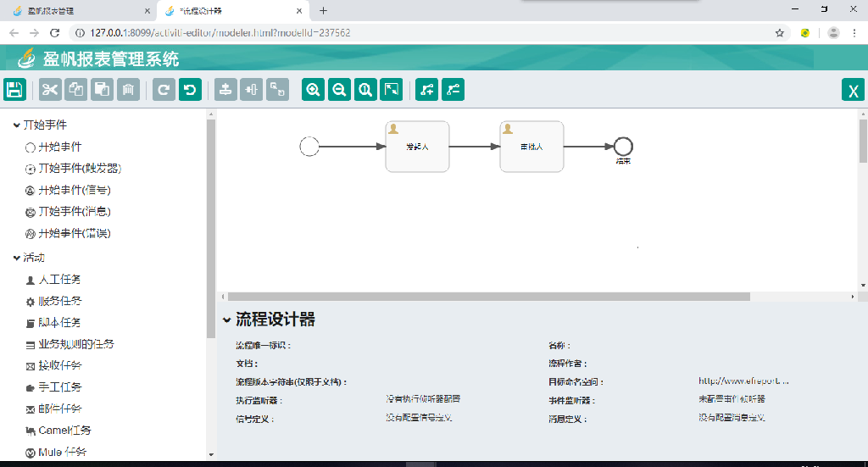Click the Save model icon
The width and height of the screenshot is (868, 467).
coord(15,90)
